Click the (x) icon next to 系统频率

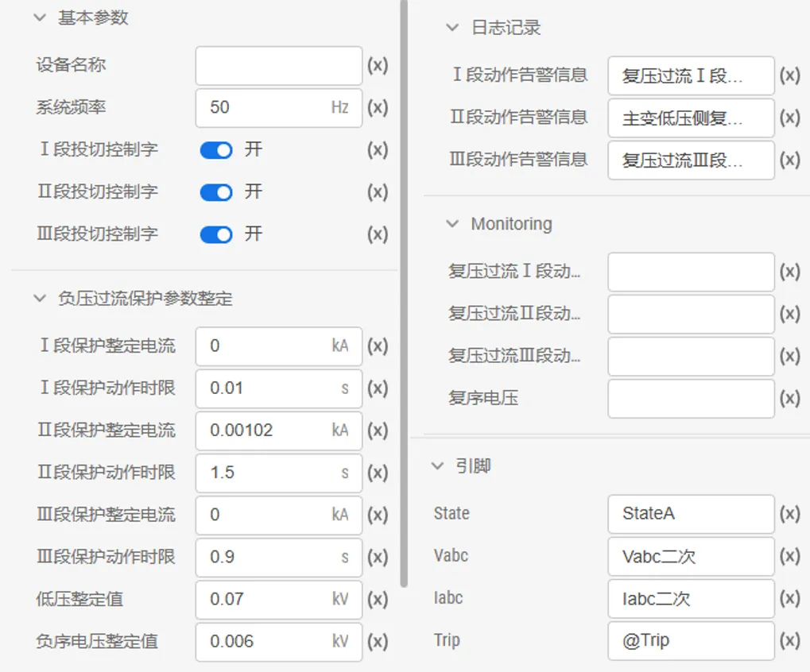pos(379,107)
